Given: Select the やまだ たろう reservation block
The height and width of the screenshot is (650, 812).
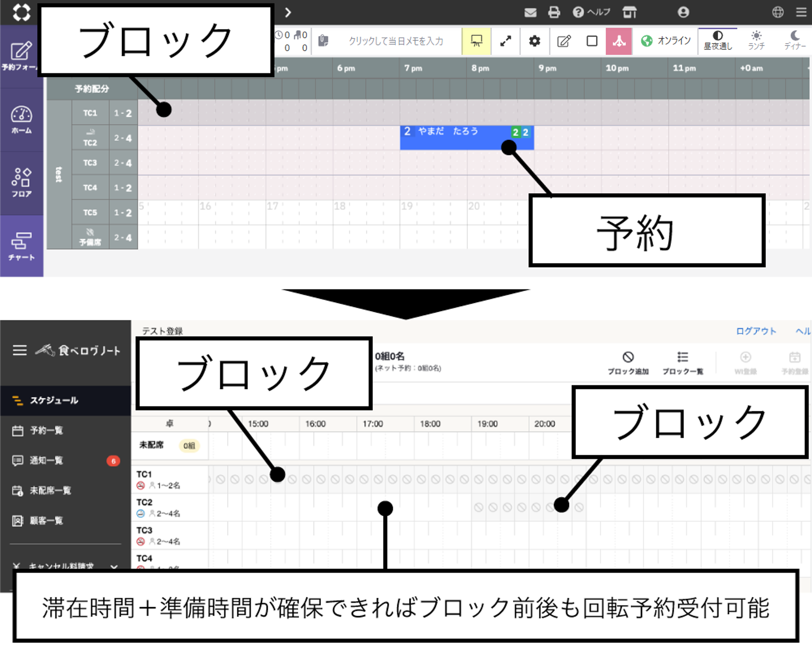Looking at the screenshot, I should [x=467, y=138].
